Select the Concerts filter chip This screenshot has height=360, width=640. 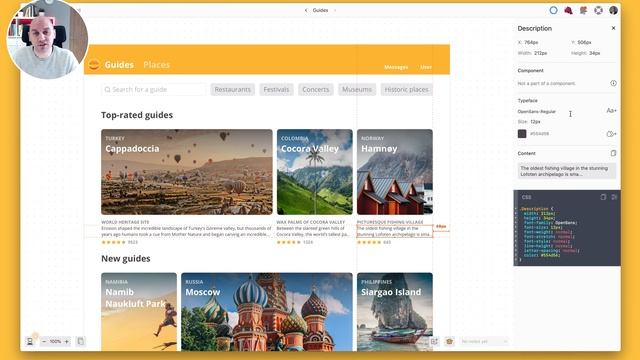pos(316,89)
